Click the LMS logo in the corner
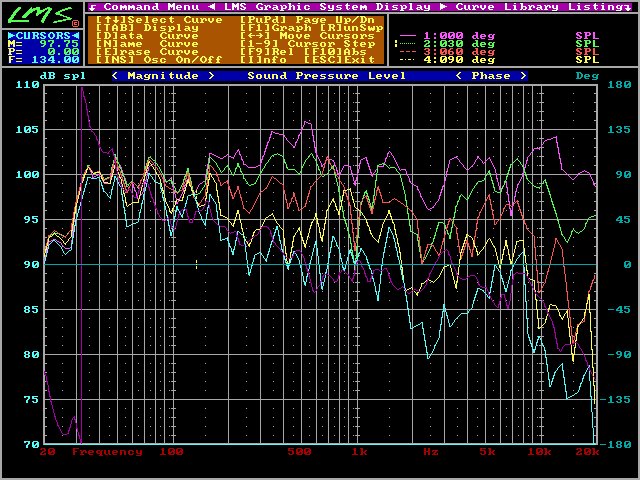640x480 pixels. tap(40, 16)
